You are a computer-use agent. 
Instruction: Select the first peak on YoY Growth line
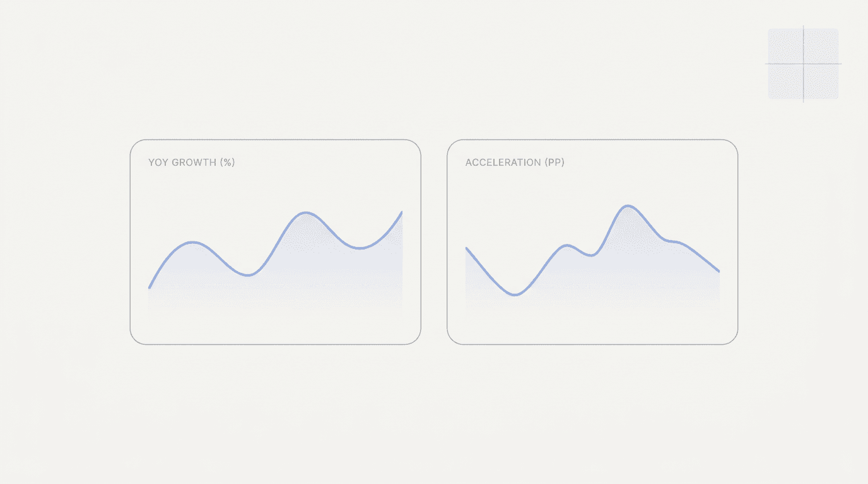193,242
